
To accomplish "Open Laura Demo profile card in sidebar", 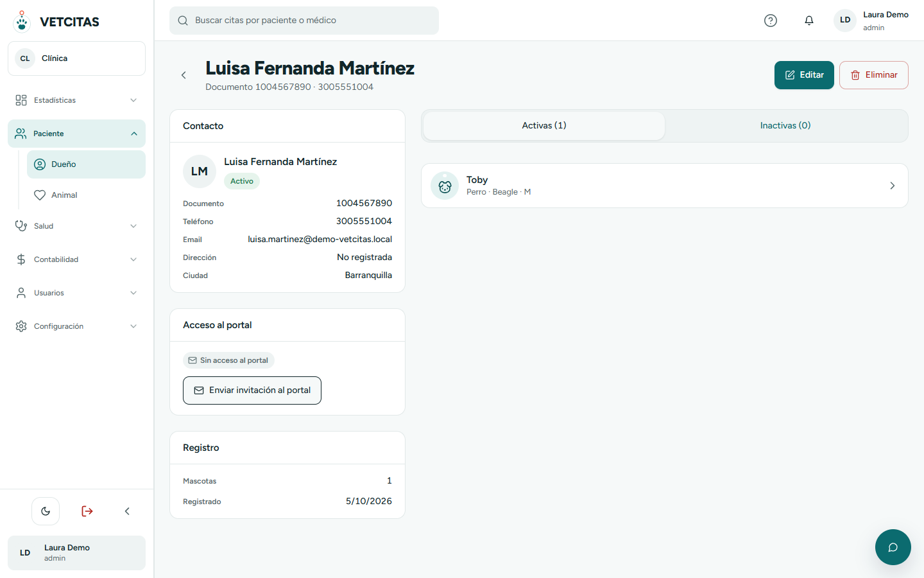I will pos(77,553).
